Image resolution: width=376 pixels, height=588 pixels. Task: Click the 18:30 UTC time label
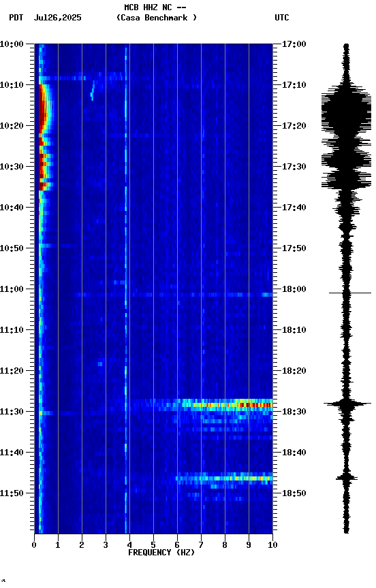coord(294,412)
